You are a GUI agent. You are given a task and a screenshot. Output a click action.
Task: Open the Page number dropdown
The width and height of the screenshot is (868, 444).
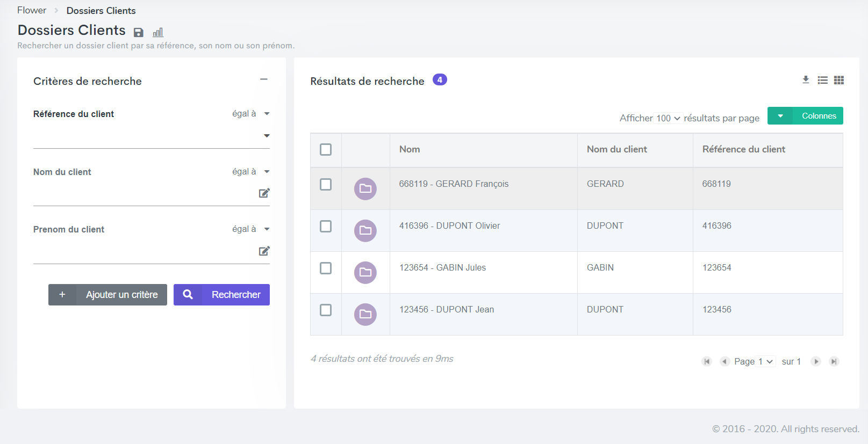click(765, 361)
